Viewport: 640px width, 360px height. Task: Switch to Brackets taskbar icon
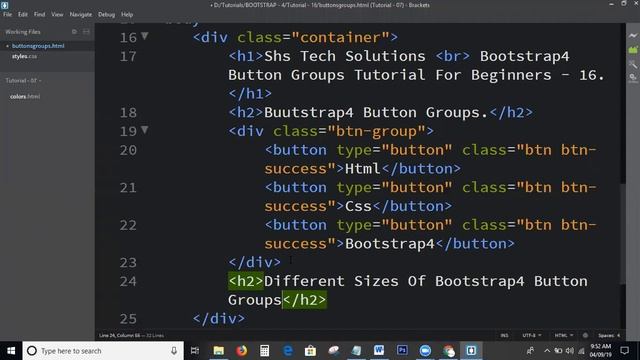(x=471, y=351)
